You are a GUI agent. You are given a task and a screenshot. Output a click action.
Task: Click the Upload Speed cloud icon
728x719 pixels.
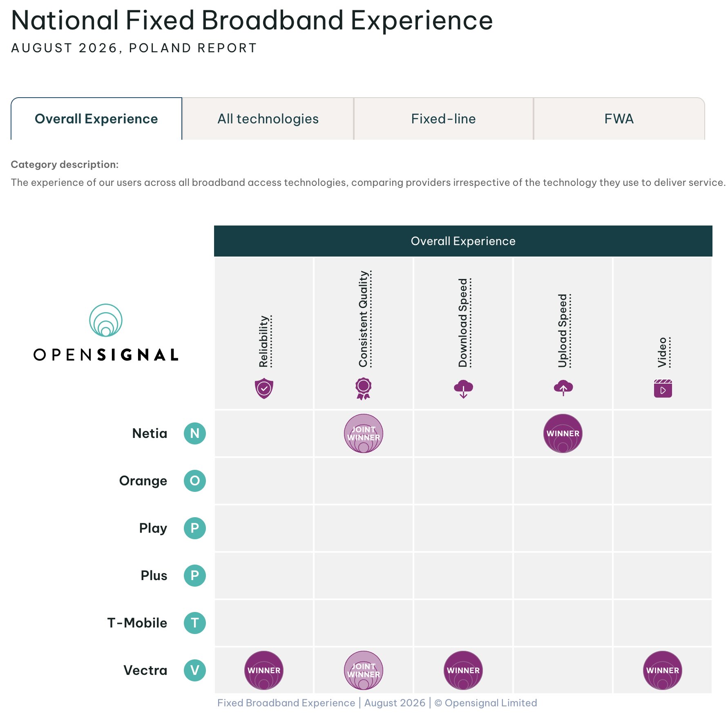563,388
